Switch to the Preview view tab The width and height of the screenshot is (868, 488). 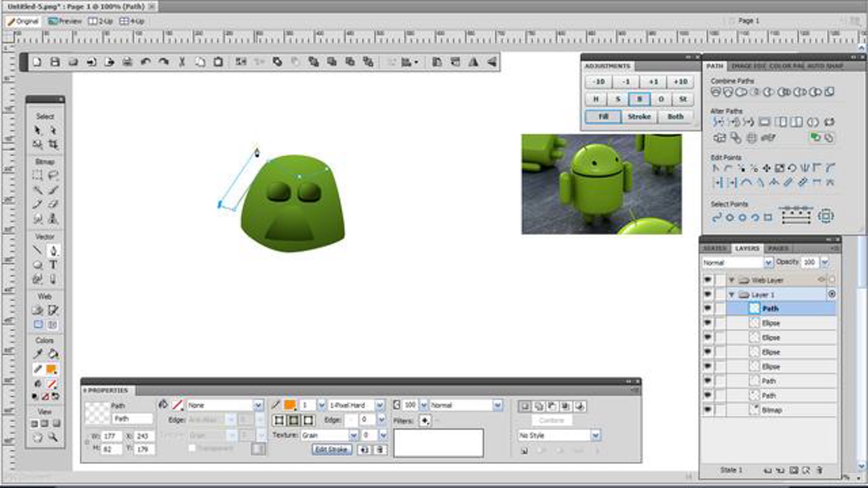coord(65,21)
